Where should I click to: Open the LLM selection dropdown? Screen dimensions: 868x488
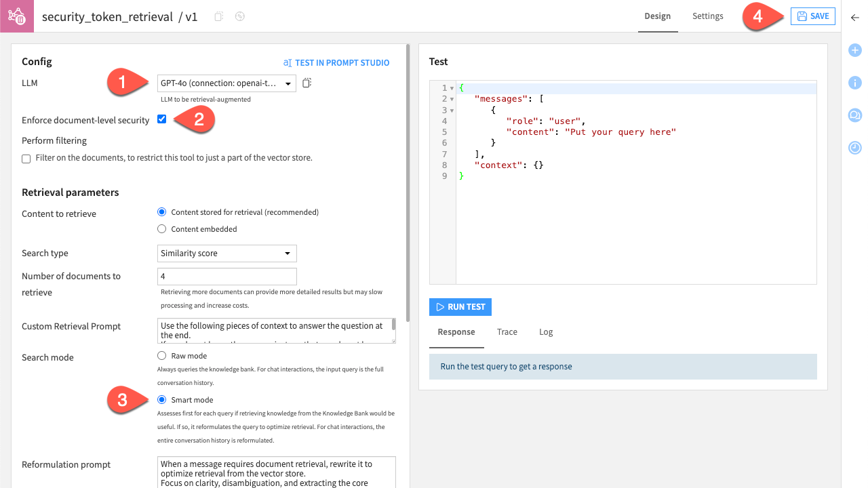tap(226, 83)
